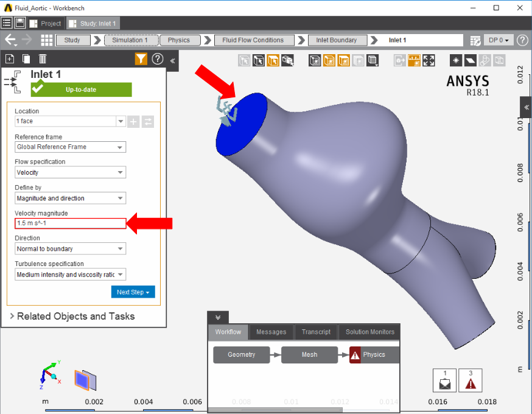532x414 pixels.
Task: Toggle first orange cube display option
Action: point(329,61)
